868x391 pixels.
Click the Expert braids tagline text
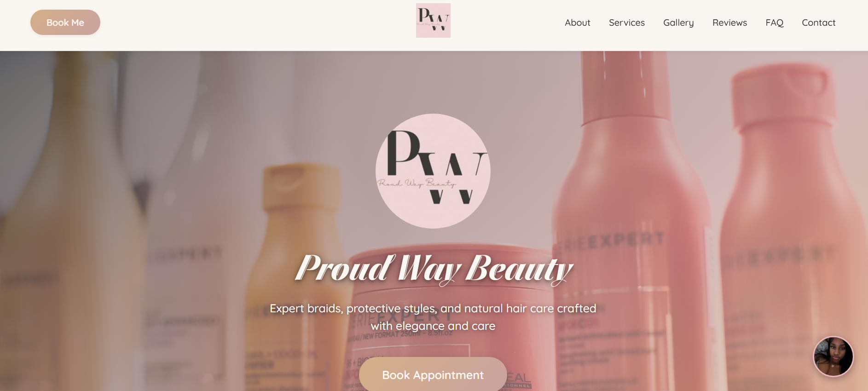(433, 317)
